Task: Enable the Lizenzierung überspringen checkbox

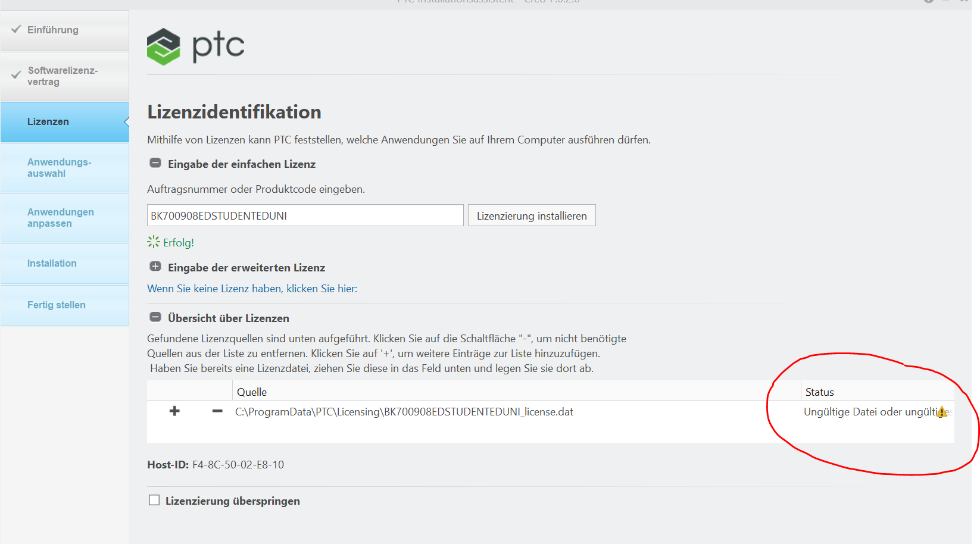Action: 154,500
